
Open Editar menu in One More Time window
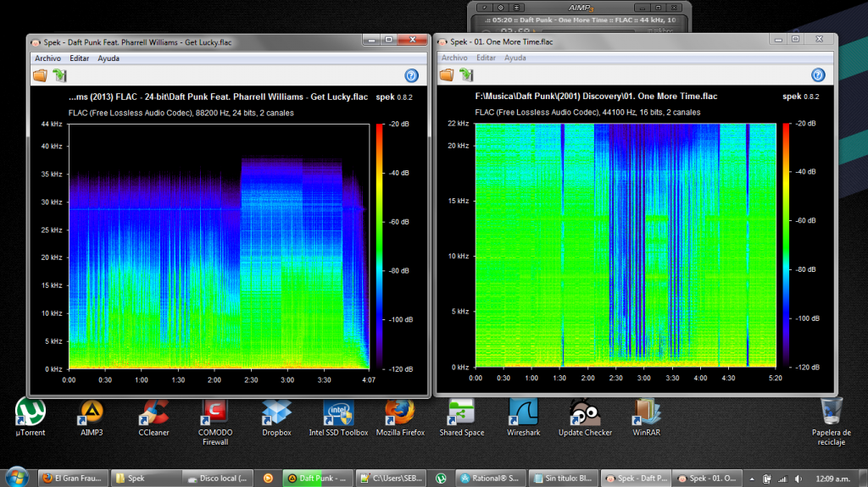[x=486, y=58]
